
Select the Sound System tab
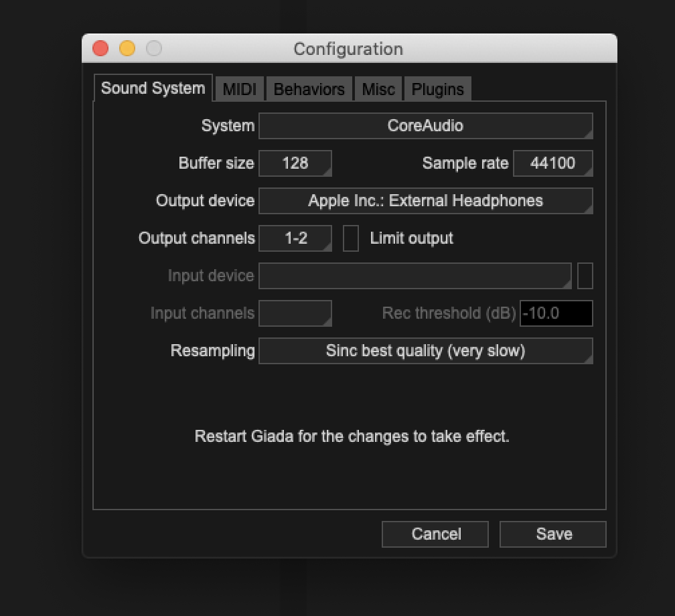[x=153, y=88]
